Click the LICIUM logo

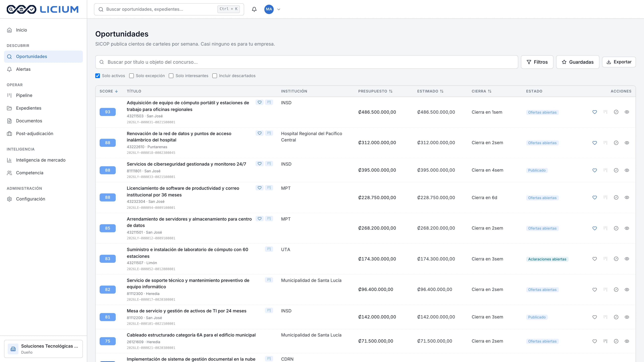click(42, 9)
